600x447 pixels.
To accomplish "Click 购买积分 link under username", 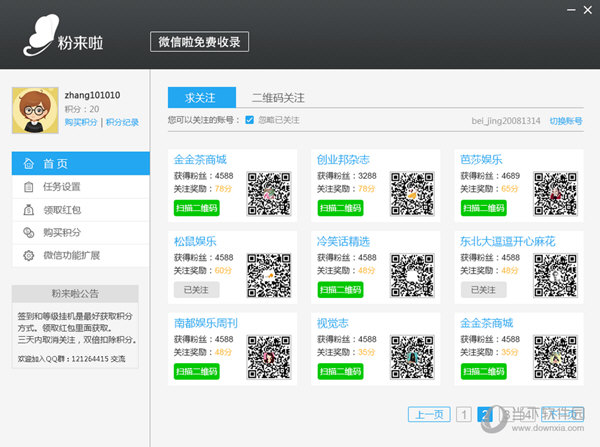I will (x=81, y=122).
